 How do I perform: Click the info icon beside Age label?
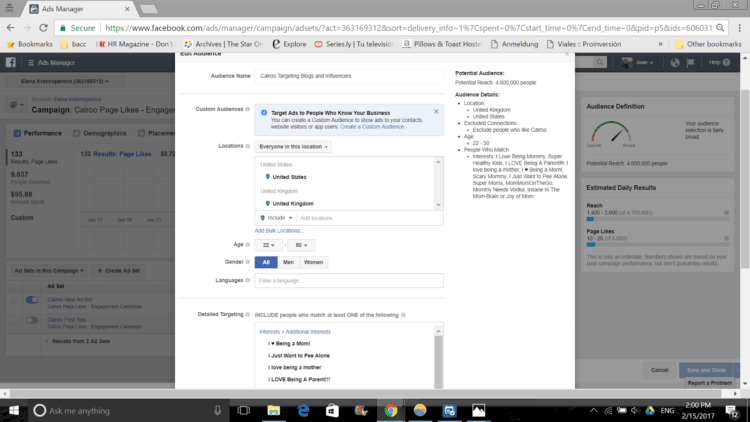coord(248,244)
